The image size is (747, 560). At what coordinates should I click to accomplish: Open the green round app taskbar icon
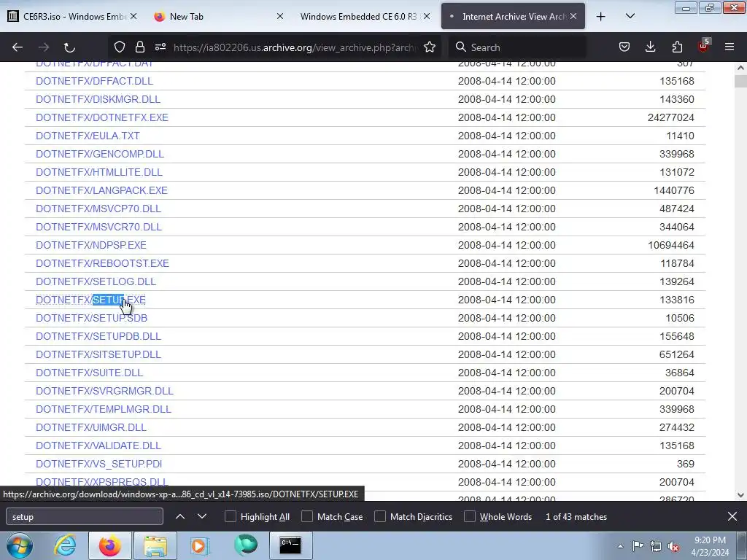tap(245, 545)
